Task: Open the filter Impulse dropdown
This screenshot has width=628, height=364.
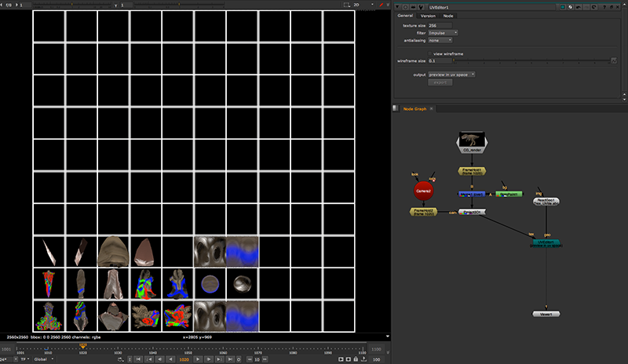Action: coord(444,33)
